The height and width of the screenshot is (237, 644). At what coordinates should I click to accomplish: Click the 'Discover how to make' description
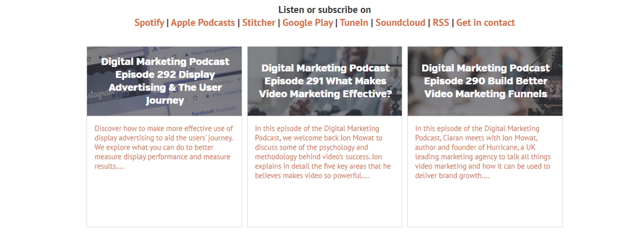(x=164, y=147)
